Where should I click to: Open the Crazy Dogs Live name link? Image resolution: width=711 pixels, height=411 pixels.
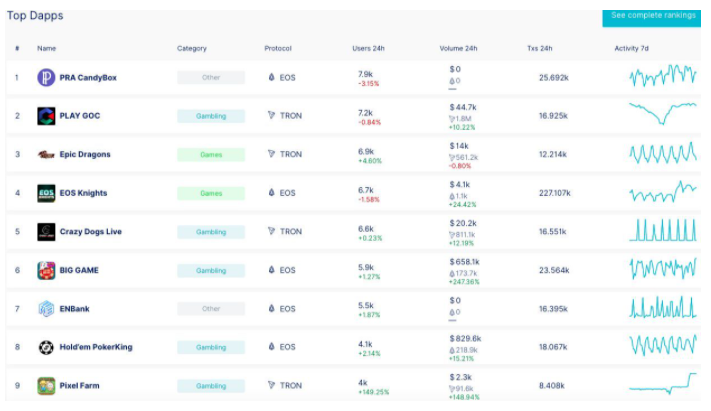click(91, 231)
